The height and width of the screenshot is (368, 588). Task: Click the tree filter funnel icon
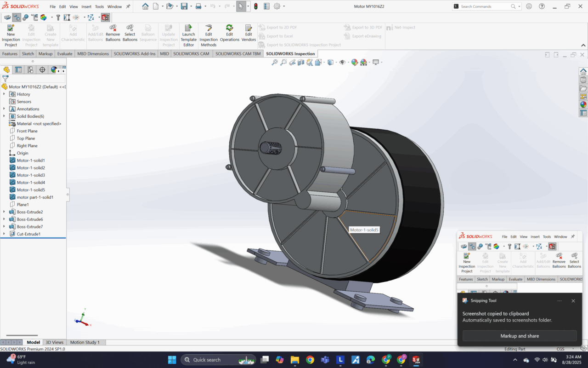(5, 79)
